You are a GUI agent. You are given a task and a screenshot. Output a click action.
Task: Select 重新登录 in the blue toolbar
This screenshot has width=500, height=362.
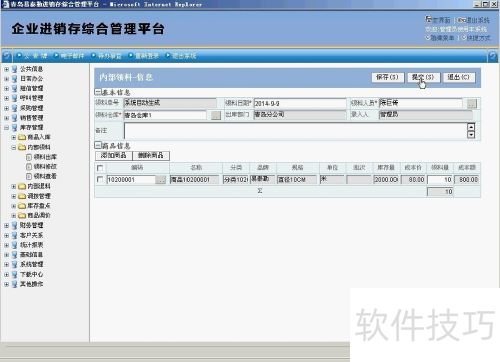pyautogui.click(x=147, y=56)
